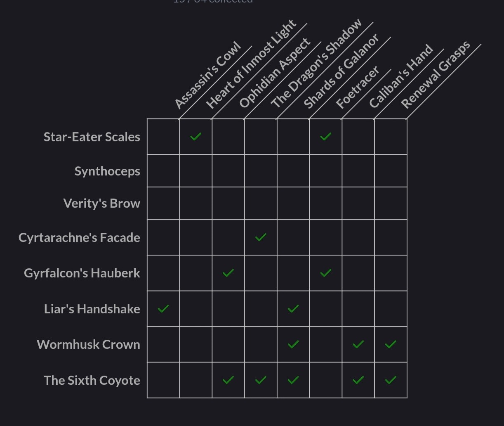
Task: Click the Renewal Grasps column header
Action: (x=436, y=75)
